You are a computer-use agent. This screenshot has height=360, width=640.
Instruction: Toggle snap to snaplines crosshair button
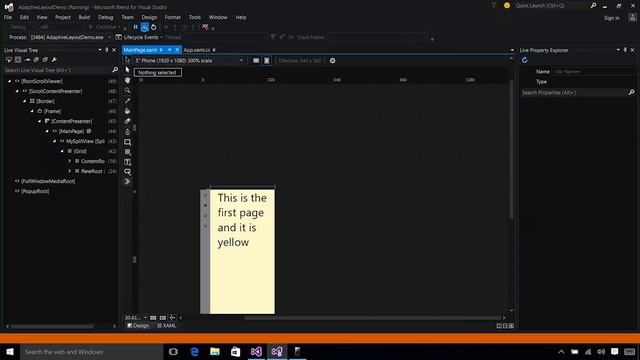pyautogui.click(x=172, y=318)
